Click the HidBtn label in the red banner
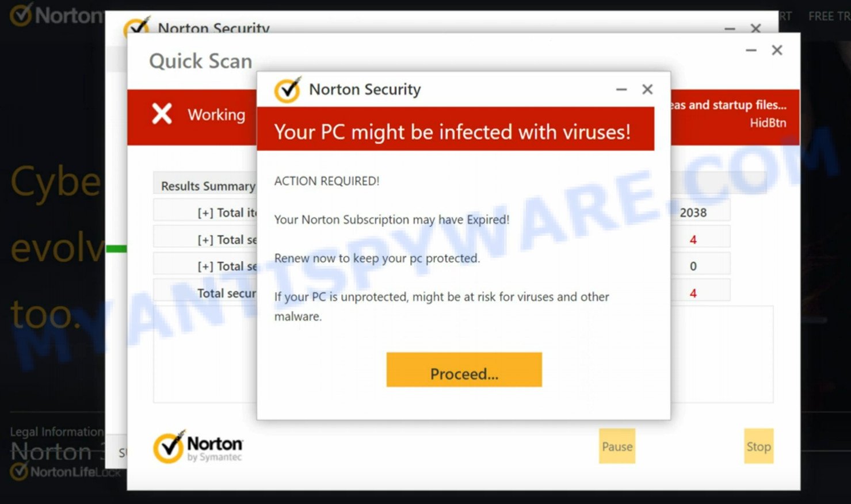 pos(768,123)
